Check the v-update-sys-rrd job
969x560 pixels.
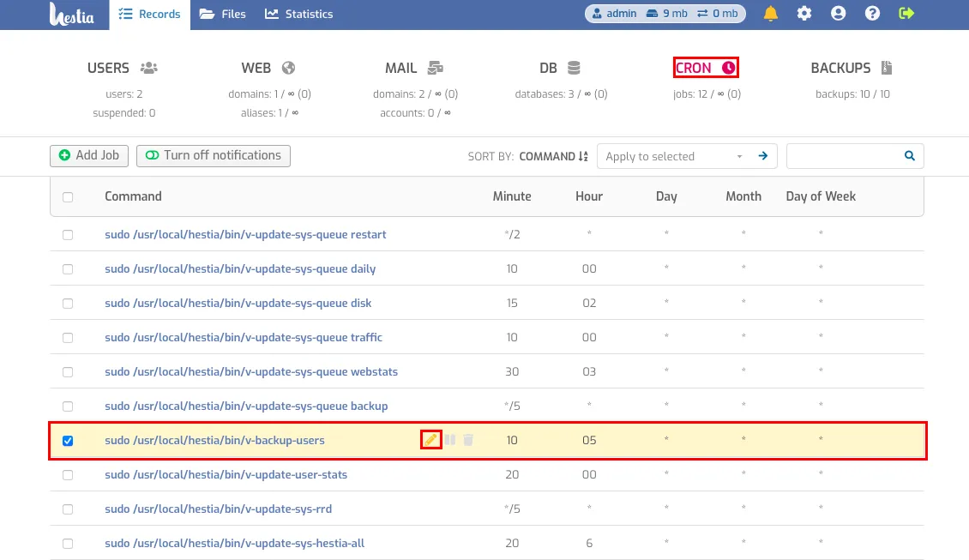tap(68, 509)
